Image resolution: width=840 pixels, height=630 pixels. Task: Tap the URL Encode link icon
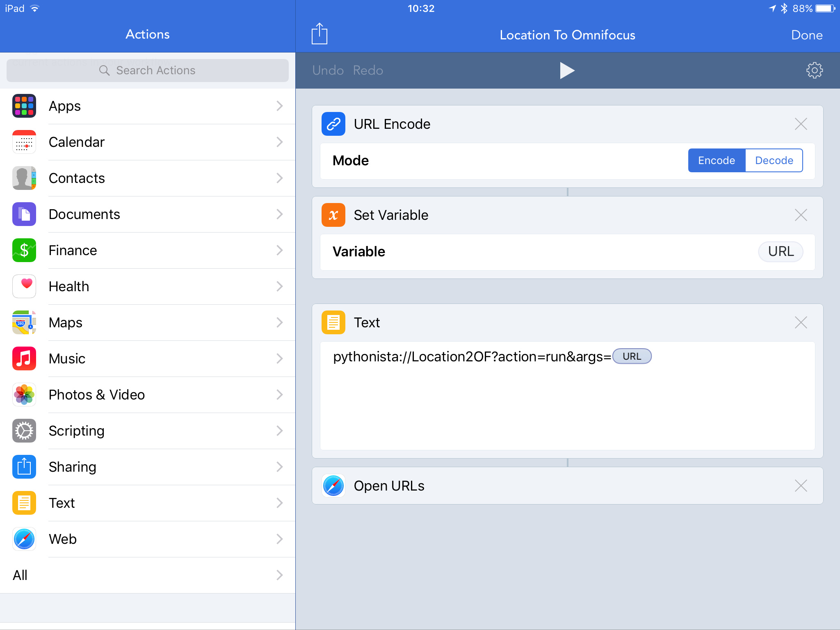[333, 124]
